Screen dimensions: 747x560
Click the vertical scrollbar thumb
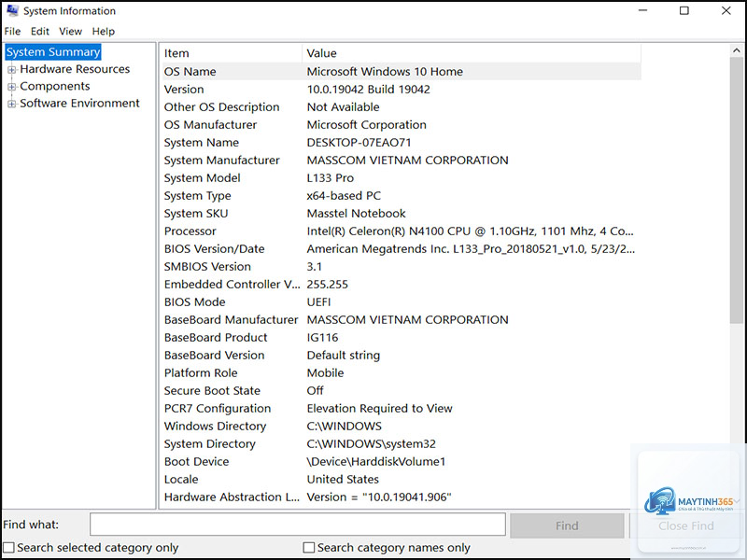pos(737,190)
